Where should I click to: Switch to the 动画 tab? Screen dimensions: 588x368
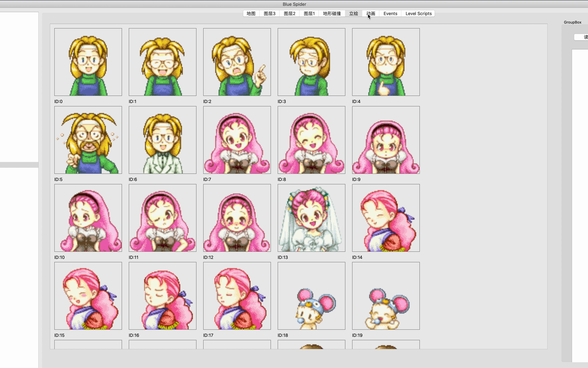(x=371, y=14)
